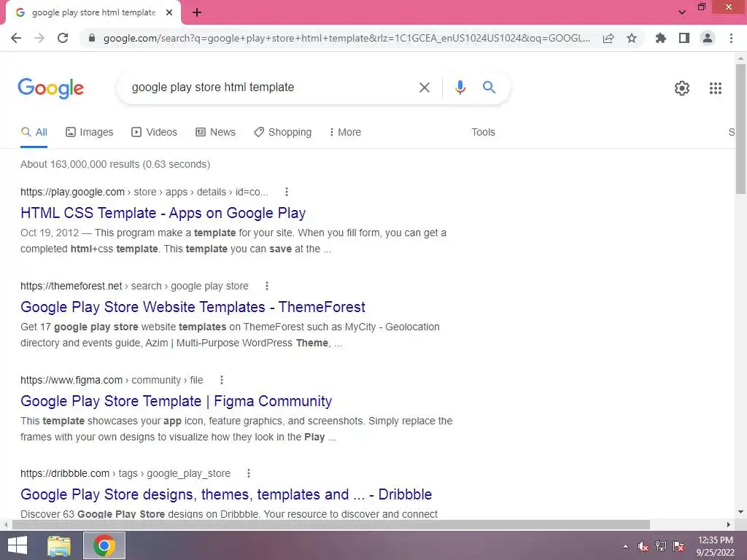Open the Chrome profile avatar
The height and width of the screenshot is (560, 747).
[708, 38]
